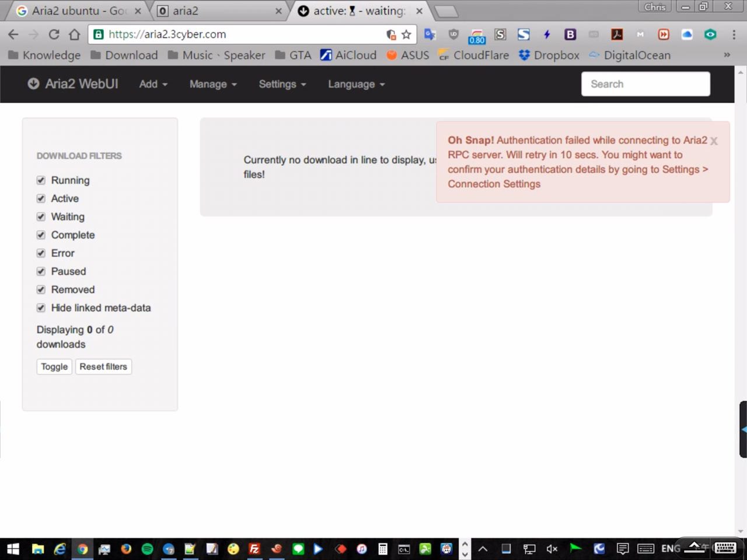Open the Dropbox bookmark
The width and height of the screenshot is (747, 560).
coord(549,55)
